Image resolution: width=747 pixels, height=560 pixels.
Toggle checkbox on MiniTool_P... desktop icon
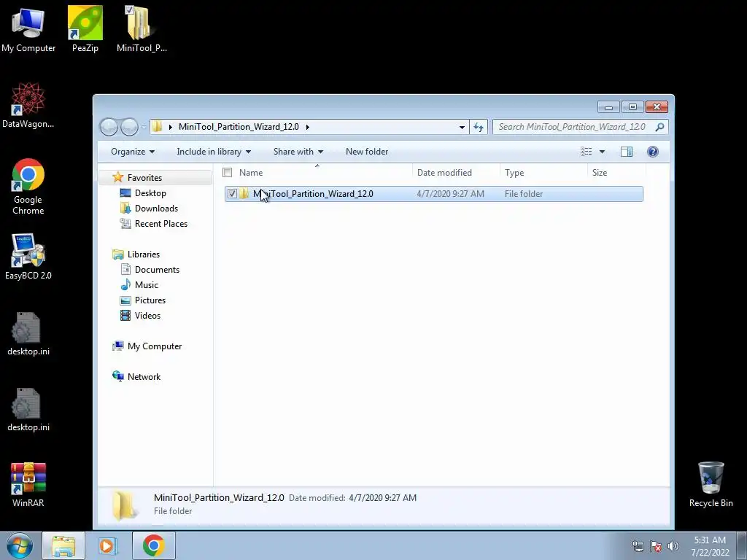point(128,9)
